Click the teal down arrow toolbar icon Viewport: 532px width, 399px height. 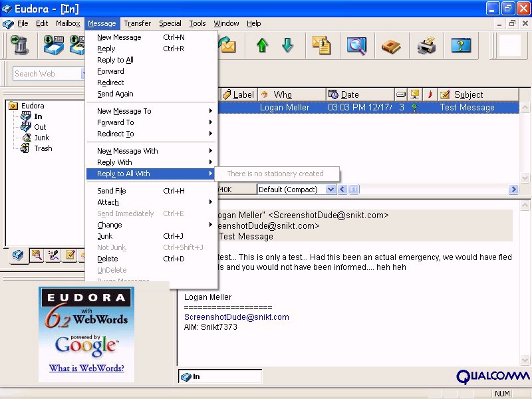[288, 45]
